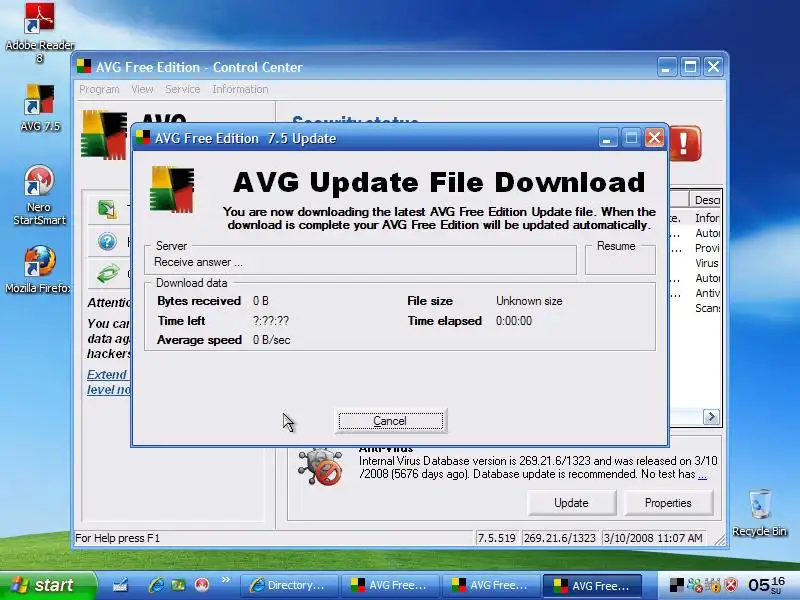This screenshot has height=600, width=800.
Task: Expand the quick launch overflow chevron
Action: point(226,580)
